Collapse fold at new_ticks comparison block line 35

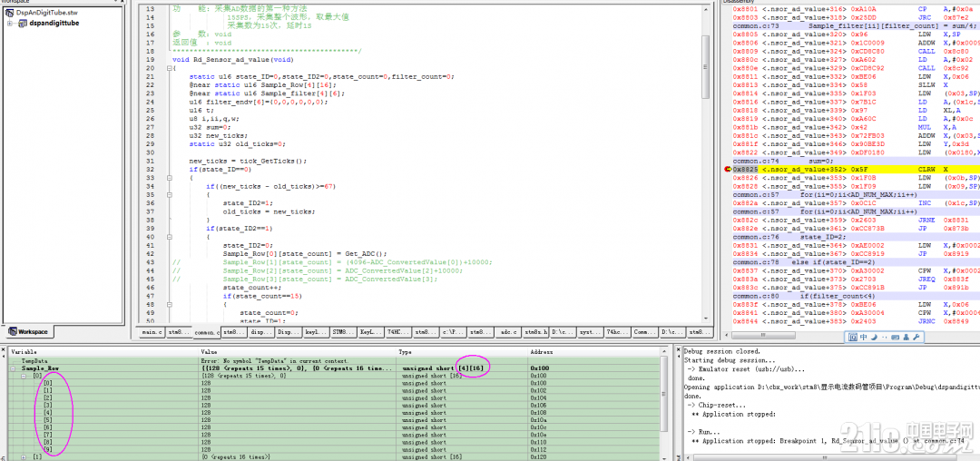pyautogui.click(x=169, y=195)
